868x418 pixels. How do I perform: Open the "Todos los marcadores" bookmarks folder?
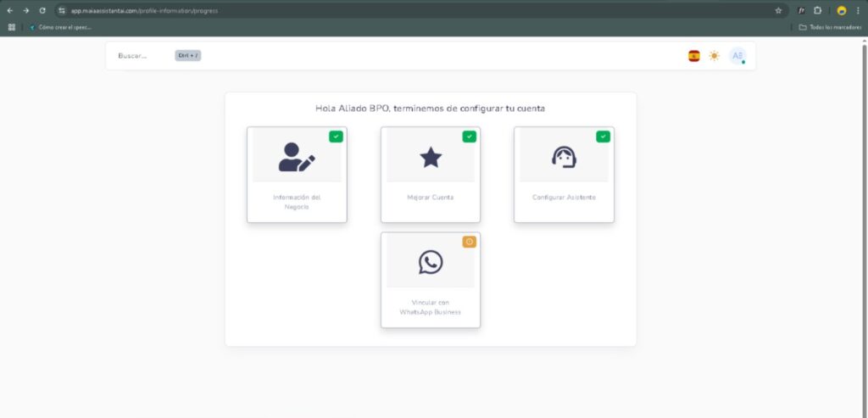pos(829,27)
